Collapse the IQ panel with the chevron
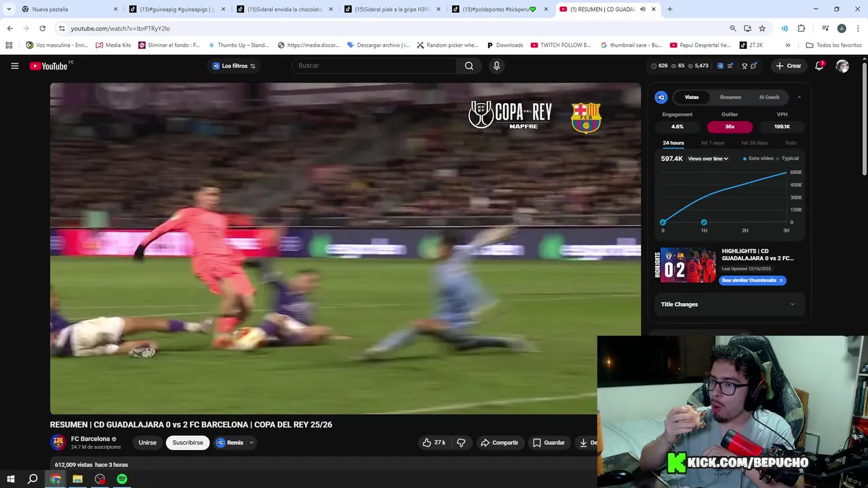This screenshot has width=868, height=488. coord(799,97)
